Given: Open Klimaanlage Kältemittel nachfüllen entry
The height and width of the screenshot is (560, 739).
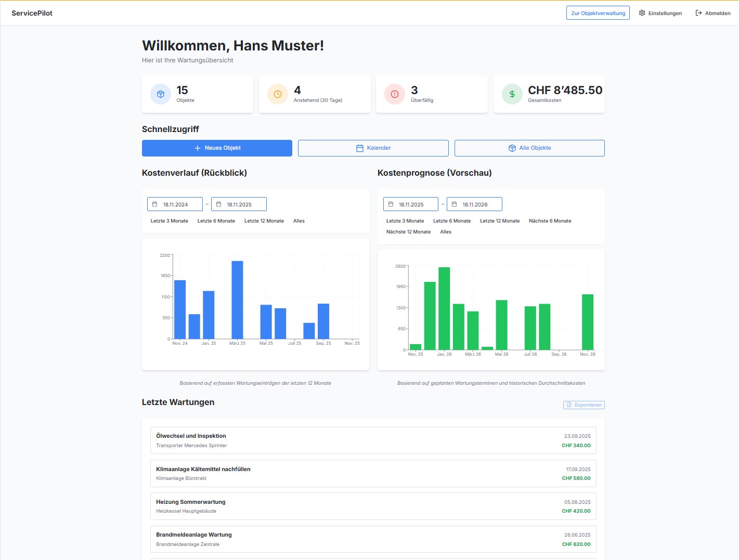Looking at the screenshot, I should click(x=373, y=473).
